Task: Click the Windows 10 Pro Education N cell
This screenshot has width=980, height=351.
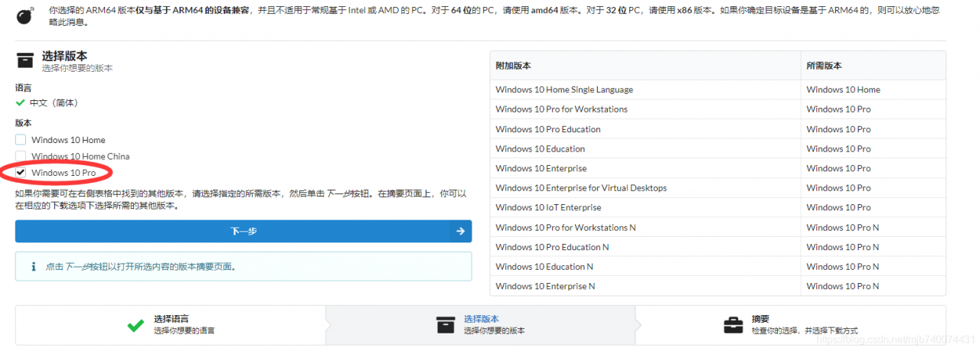Action: coord(645,247)
